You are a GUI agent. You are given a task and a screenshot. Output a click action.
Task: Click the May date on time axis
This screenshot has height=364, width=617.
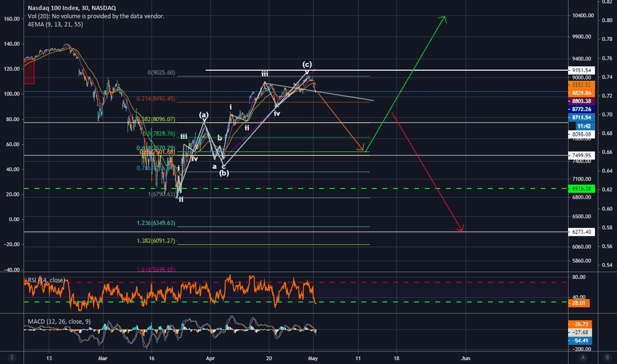[313, 358]
